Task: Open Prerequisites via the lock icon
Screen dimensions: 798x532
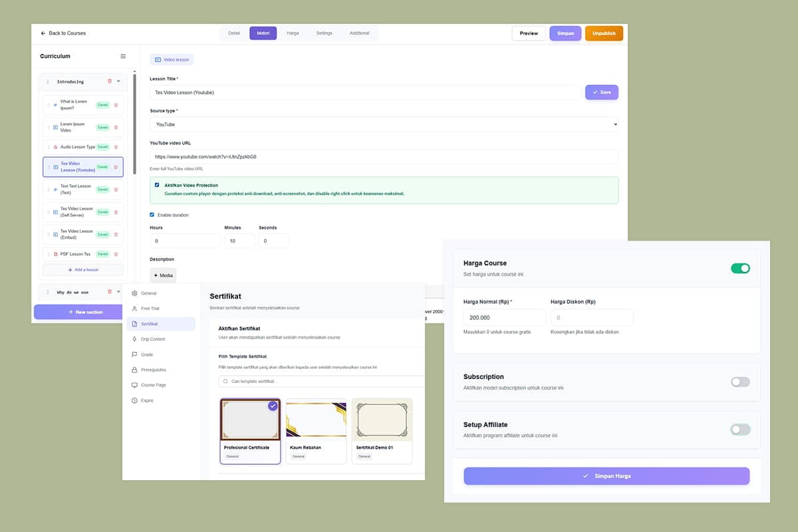Action: (135, 370)
